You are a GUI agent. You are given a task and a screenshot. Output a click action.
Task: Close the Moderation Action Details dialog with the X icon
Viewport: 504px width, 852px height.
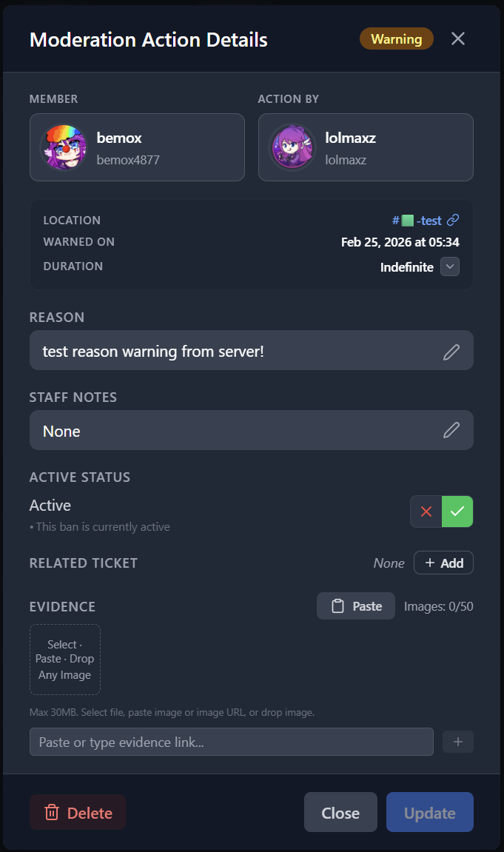tap(458, 39)
